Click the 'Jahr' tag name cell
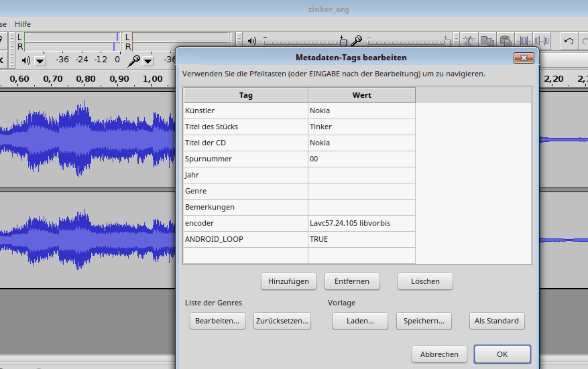The image size is (588, 369). click(x=245, y=175)
